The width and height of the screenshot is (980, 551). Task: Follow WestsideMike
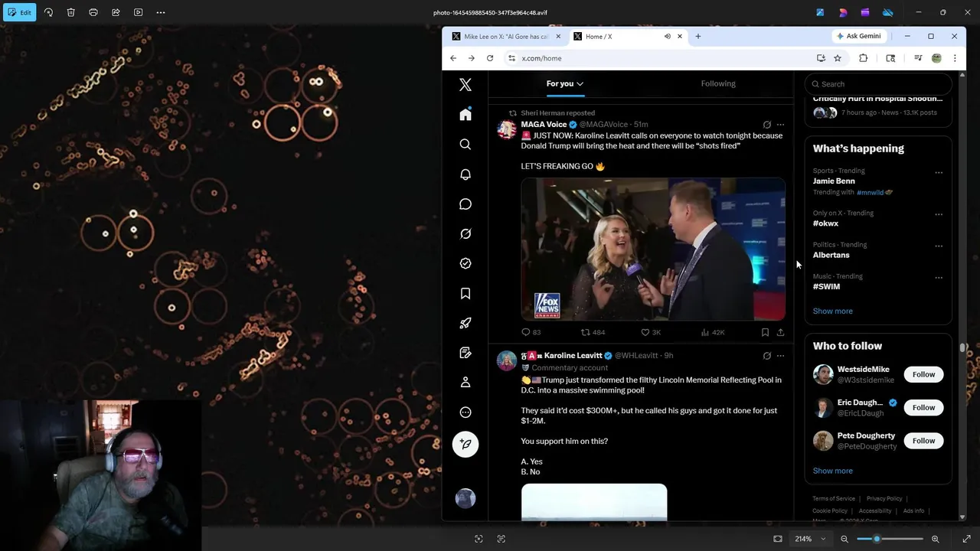tap(923, 374)
